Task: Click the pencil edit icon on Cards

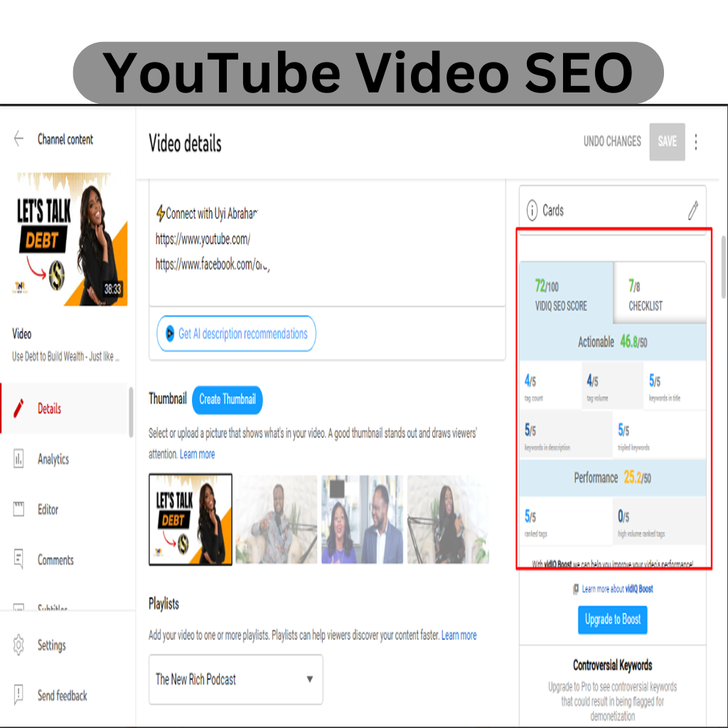Action: tap(693, 210)
